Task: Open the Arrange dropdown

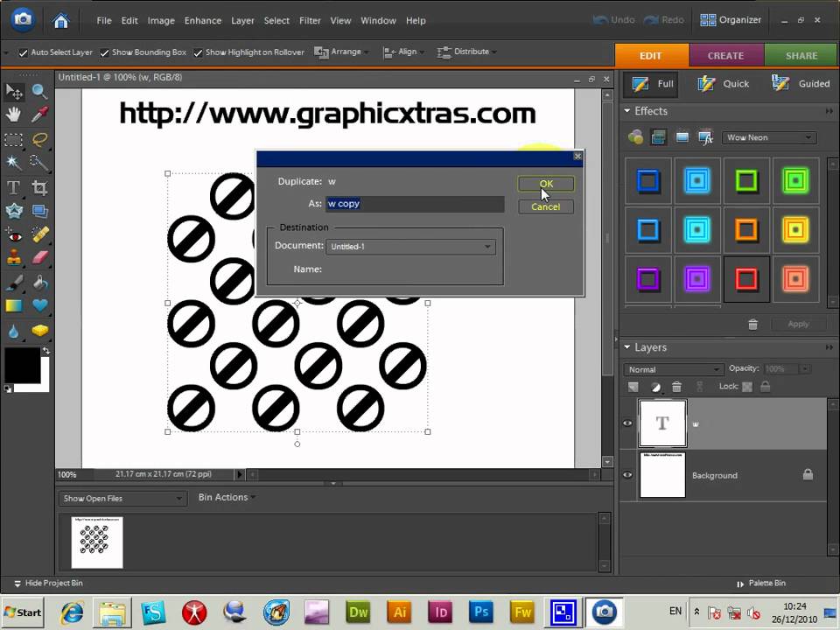Action: click(x=342, y=52)
